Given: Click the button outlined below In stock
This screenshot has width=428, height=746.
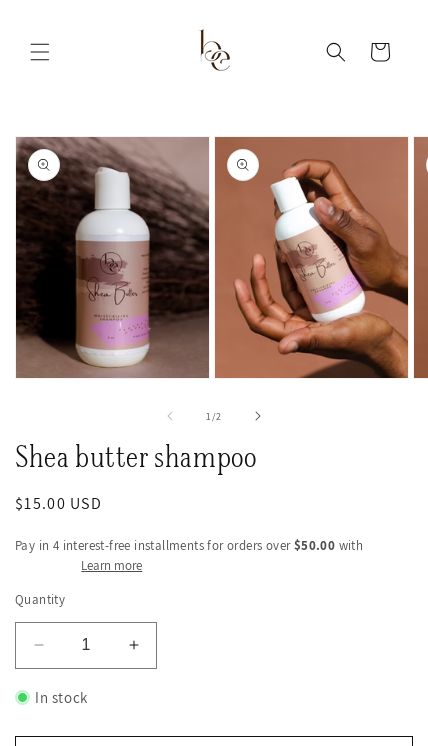Looking at the screenshot, I should (x=214, y=741).
